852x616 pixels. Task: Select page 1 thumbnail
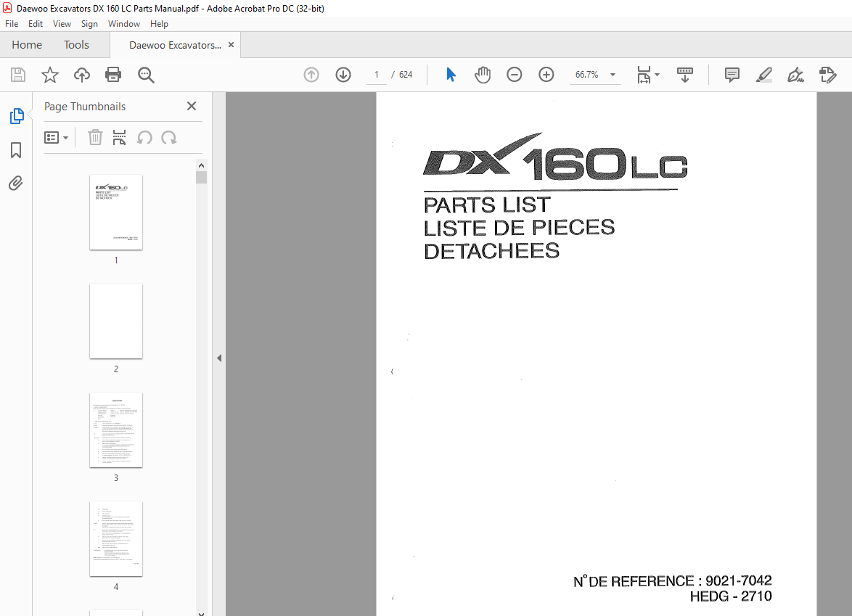coord(115,213)
